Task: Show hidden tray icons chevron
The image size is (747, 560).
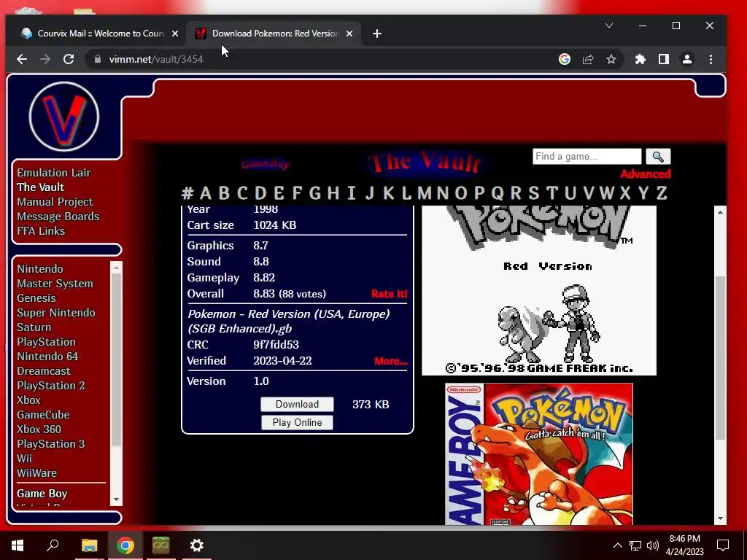Action: click(x=617, y=545)
